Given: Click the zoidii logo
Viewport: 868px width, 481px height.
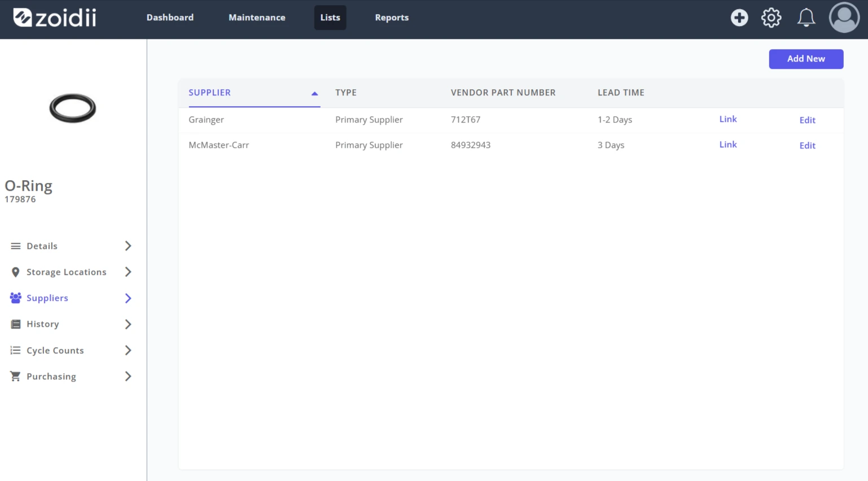Looking at the screenshot, I should [55, 18].
